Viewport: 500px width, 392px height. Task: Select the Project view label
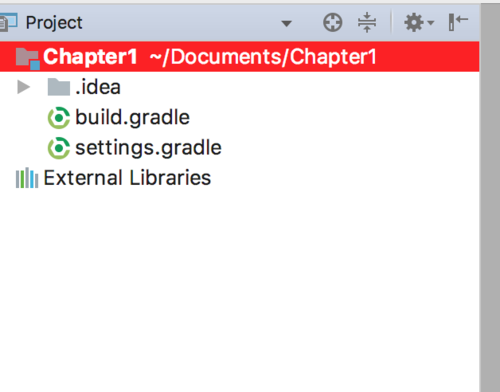[54, 23]
